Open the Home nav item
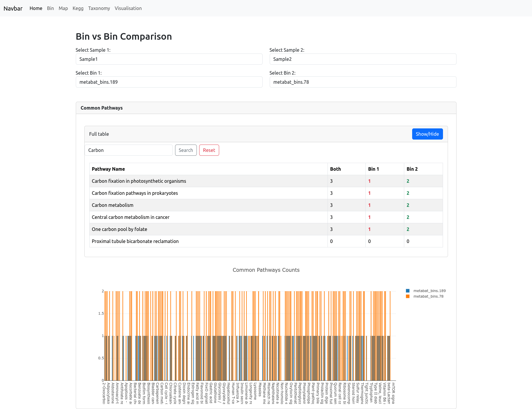Image resolution: width=532 pixels, height=409 pixels. [36, 8]
